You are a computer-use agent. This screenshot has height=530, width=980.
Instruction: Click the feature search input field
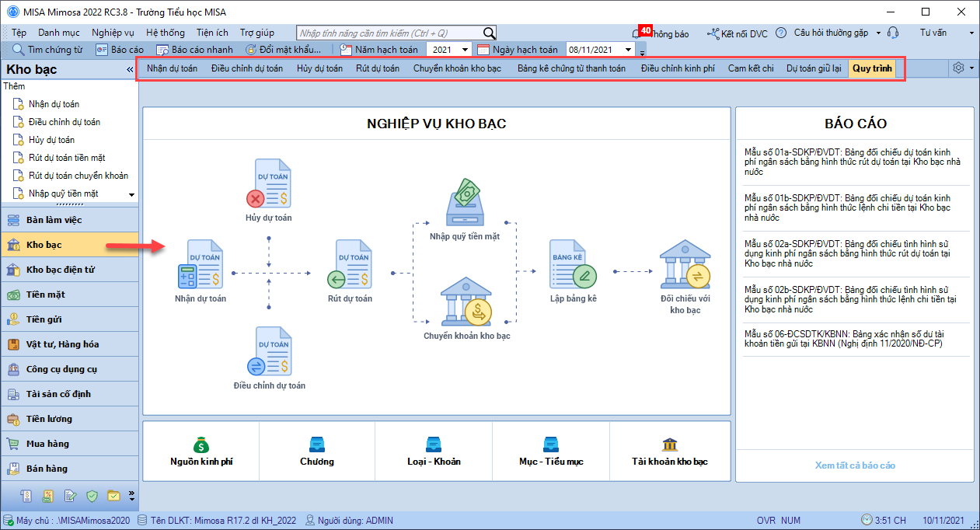[390, 33]
